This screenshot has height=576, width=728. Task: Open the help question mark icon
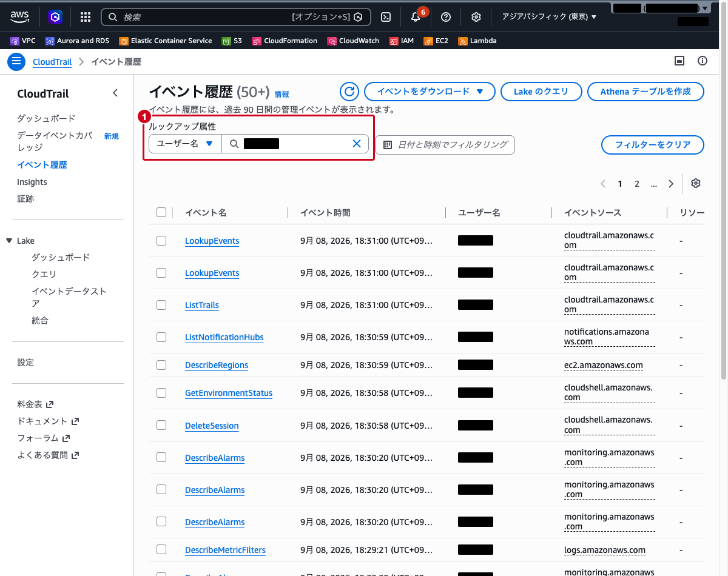(x=446, y=17)
